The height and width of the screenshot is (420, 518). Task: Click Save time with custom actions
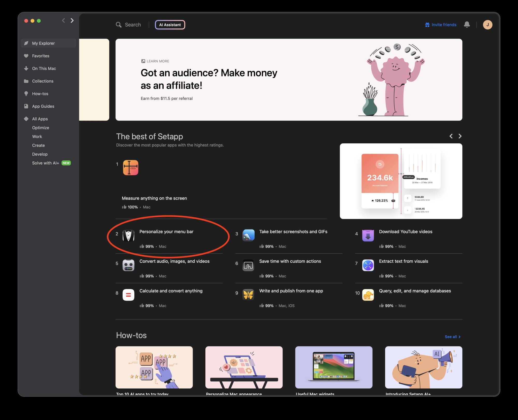(290, 261)
